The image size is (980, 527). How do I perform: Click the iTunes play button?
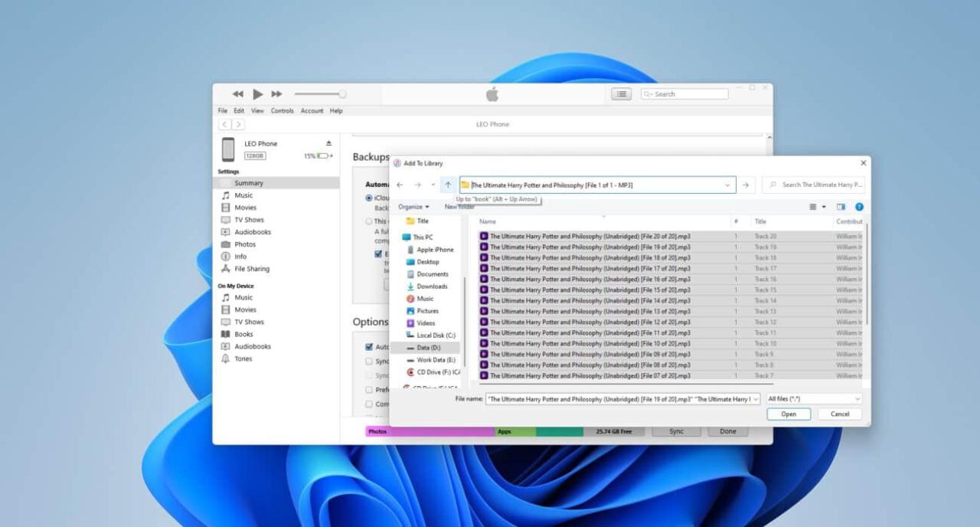coord(258,94)
